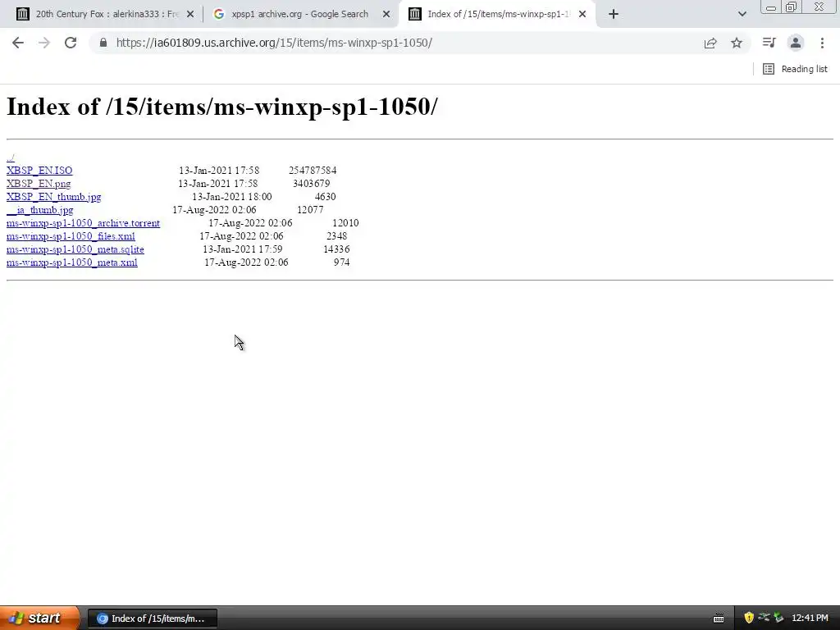This screenshot has width=840, height=630.
Task: Open the on-screen keyboard tray icon
Action: pyautogui.click(x=719, y=619)
